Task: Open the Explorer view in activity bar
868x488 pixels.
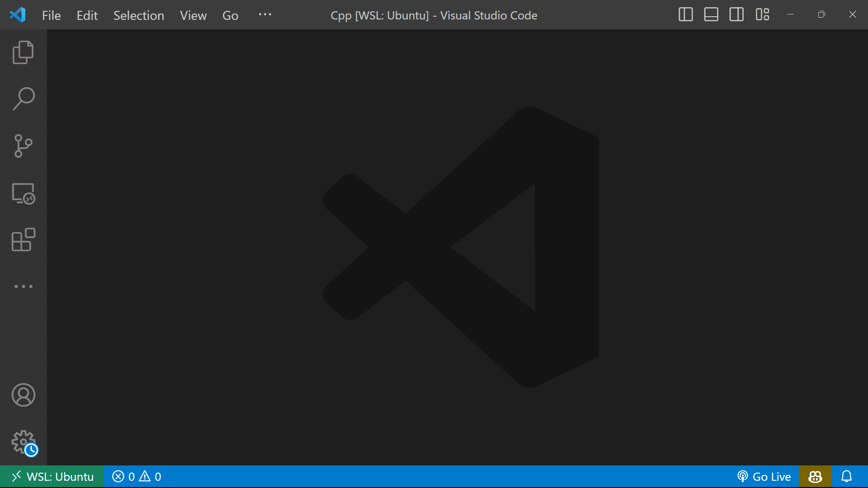Action: [23, 52]
